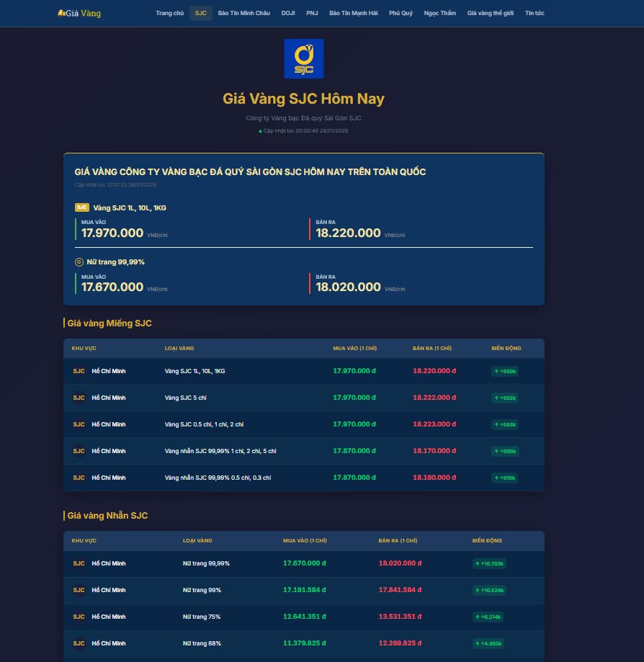The width and height of the screenshot is (644, 662).
Task: Switch to the Phú Quý page
Action: [x=401, y=13]
